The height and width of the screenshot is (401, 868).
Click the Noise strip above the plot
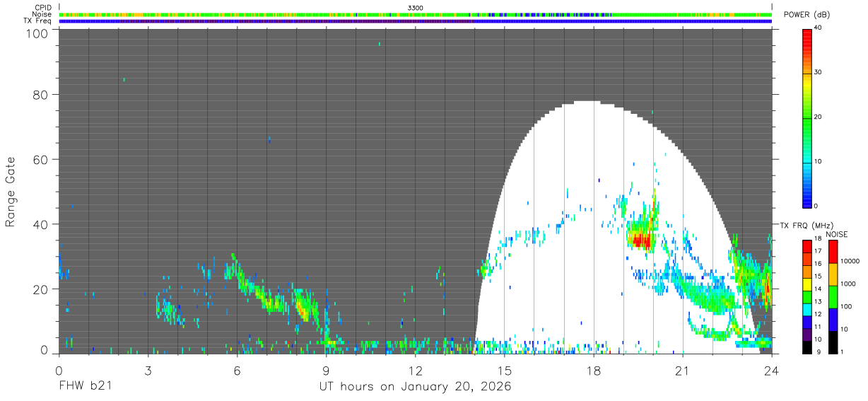tap(416, 14)
